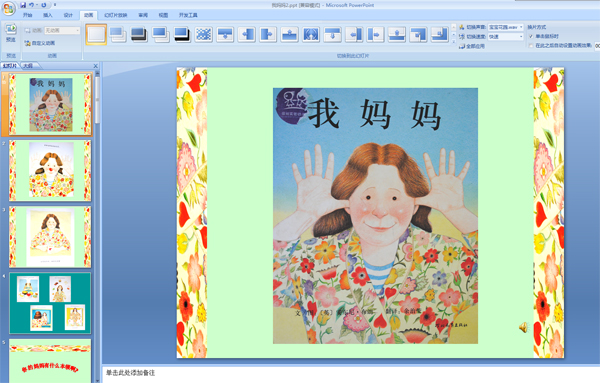Select the Uncover Left transition

point(354,34)
